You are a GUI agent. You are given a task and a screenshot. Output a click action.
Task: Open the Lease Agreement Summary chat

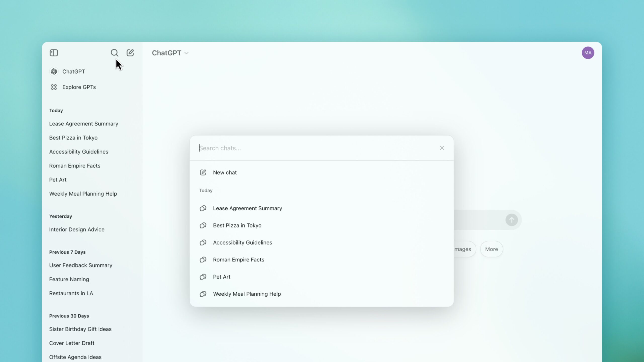pyautogui.click(x=247, y=208)
